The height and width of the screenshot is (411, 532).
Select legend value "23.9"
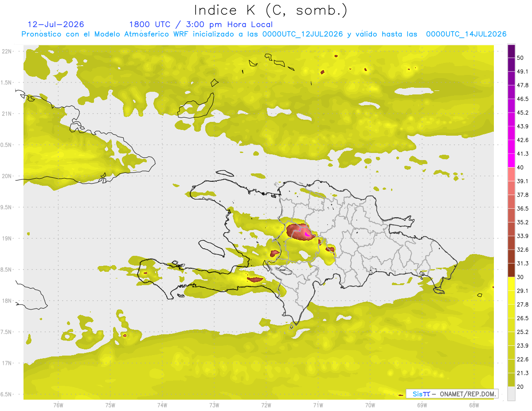(x=523, y=345)
